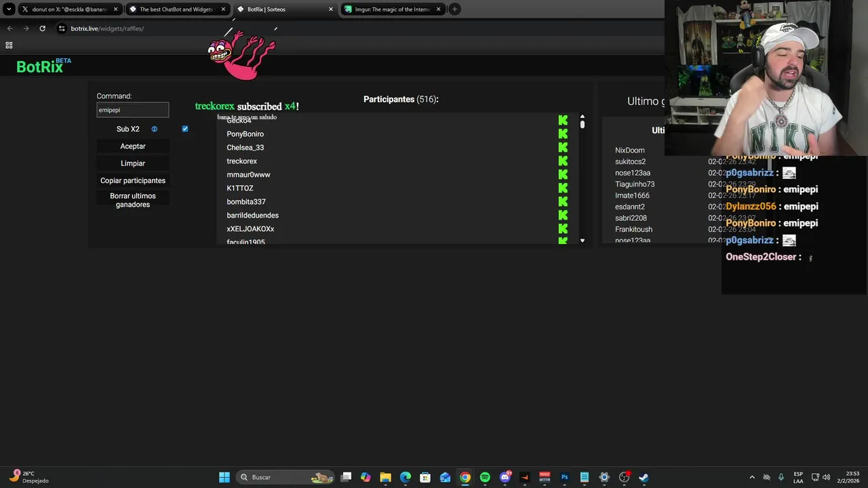
Task: Select participant barrildeduendes in the list
Action: (x=252, y=216)
